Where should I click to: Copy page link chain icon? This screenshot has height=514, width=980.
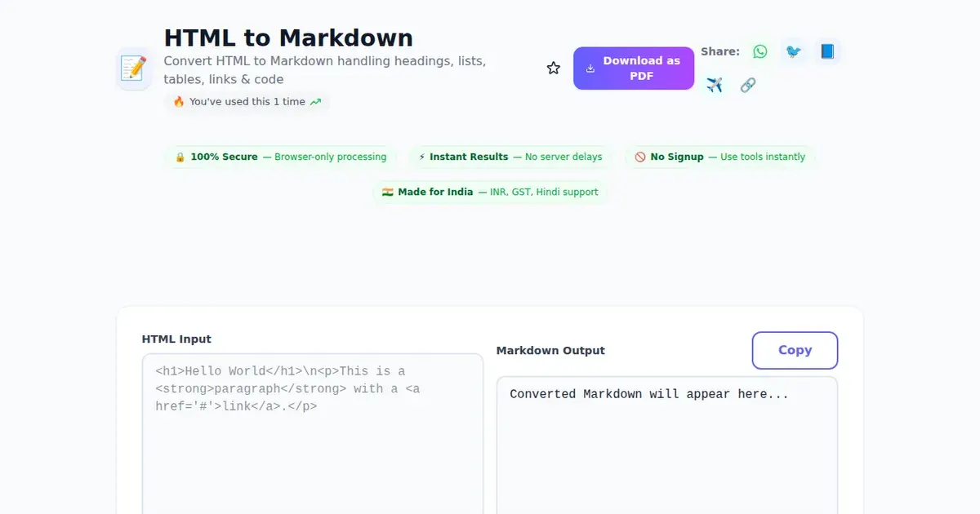(x=747, y=85)
